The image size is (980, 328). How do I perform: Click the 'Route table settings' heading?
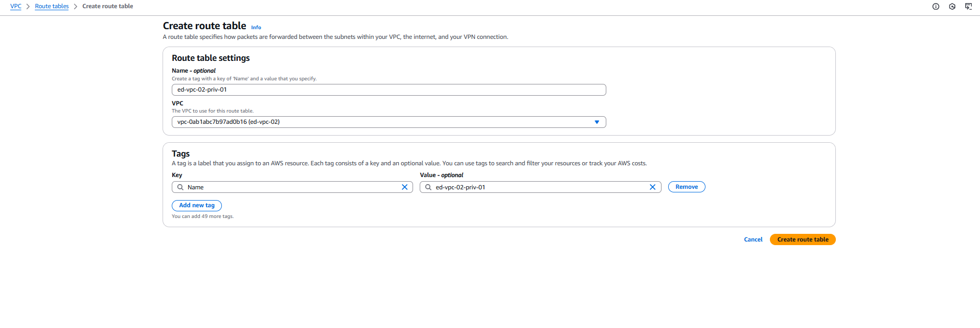(x=211, y=58)
